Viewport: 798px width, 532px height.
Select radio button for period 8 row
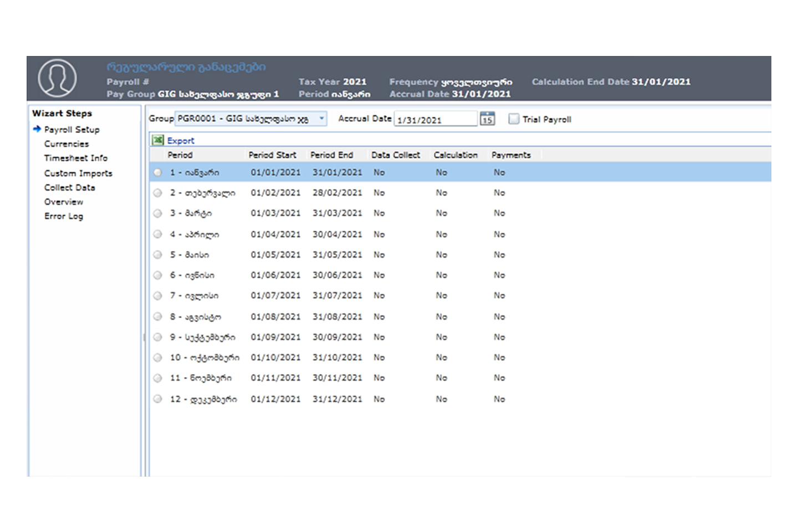click(x=157, y=317)
